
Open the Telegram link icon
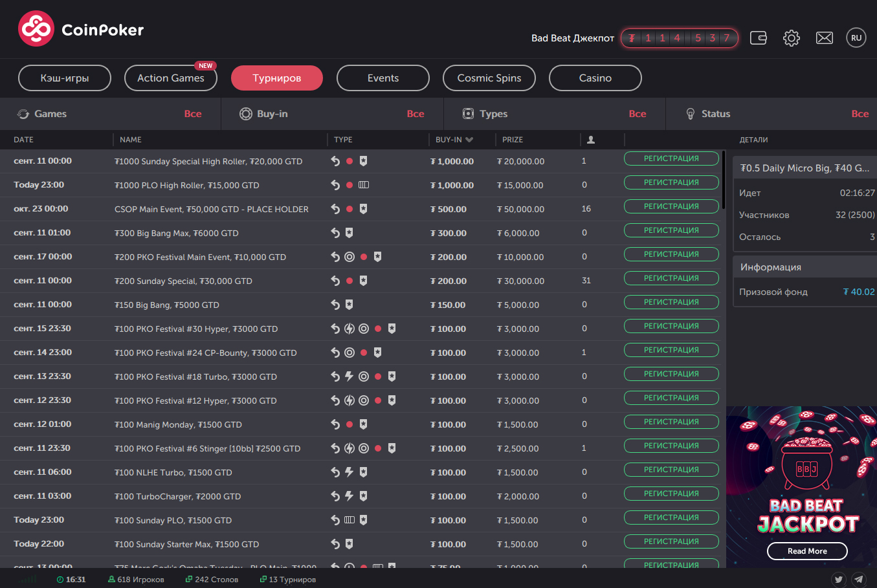pyautogui.click(x=858, y=580)
